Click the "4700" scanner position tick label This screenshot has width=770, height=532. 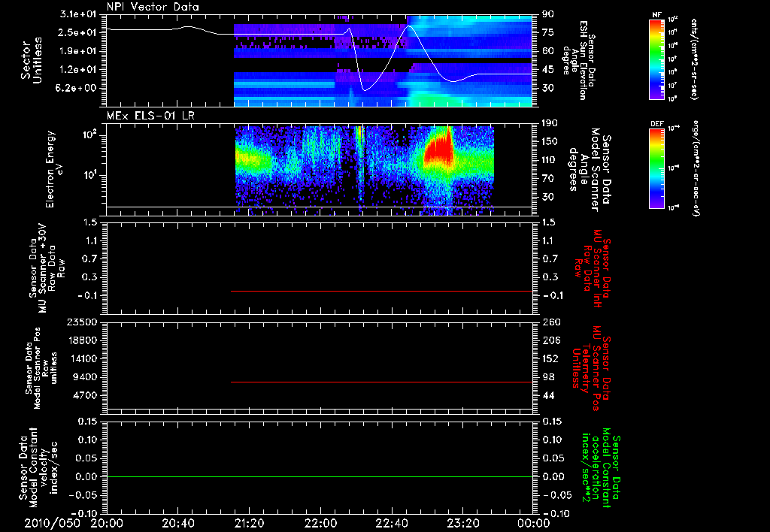point(86,395)
